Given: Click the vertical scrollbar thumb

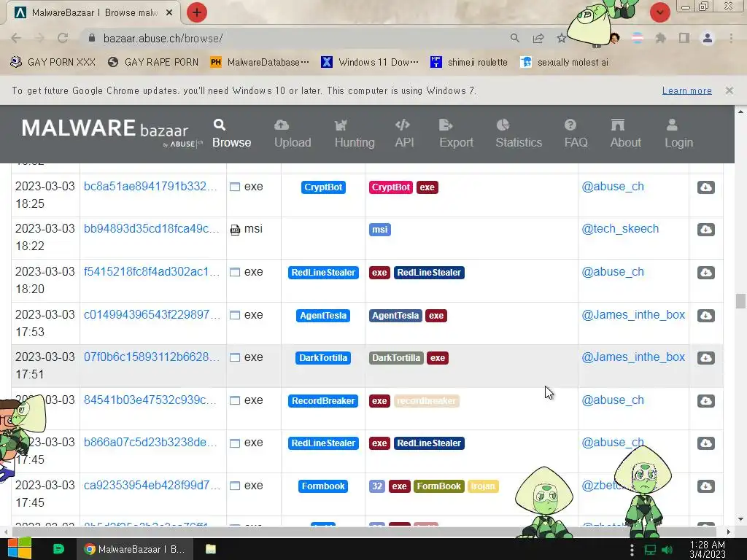Looking at the screenshot, I should [740, 301].
